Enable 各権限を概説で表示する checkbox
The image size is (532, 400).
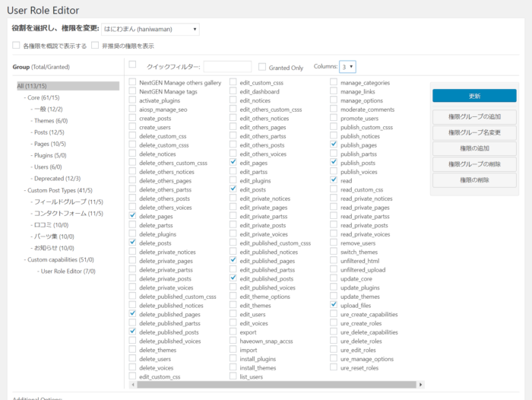point(16,46)
